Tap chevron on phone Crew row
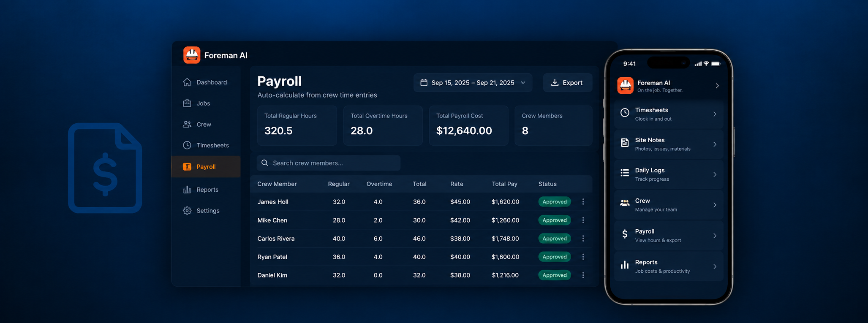The height and width of the screenshot is (323, 868). 715,205
